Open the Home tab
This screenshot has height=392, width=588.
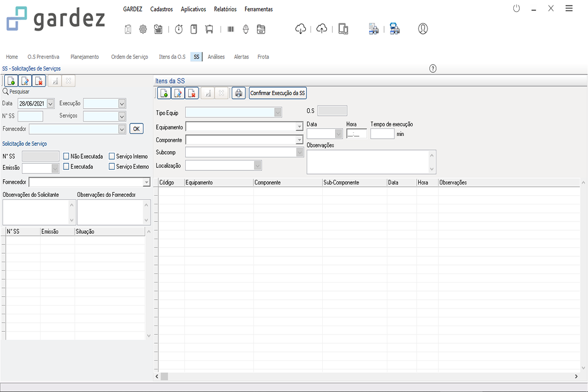coord(12,56)
